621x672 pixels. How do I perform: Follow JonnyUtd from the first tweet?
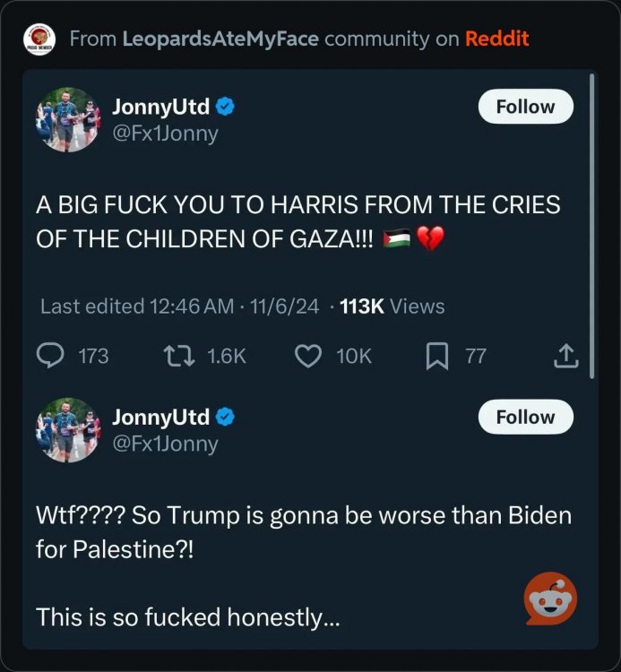click(x=525, y=107)
